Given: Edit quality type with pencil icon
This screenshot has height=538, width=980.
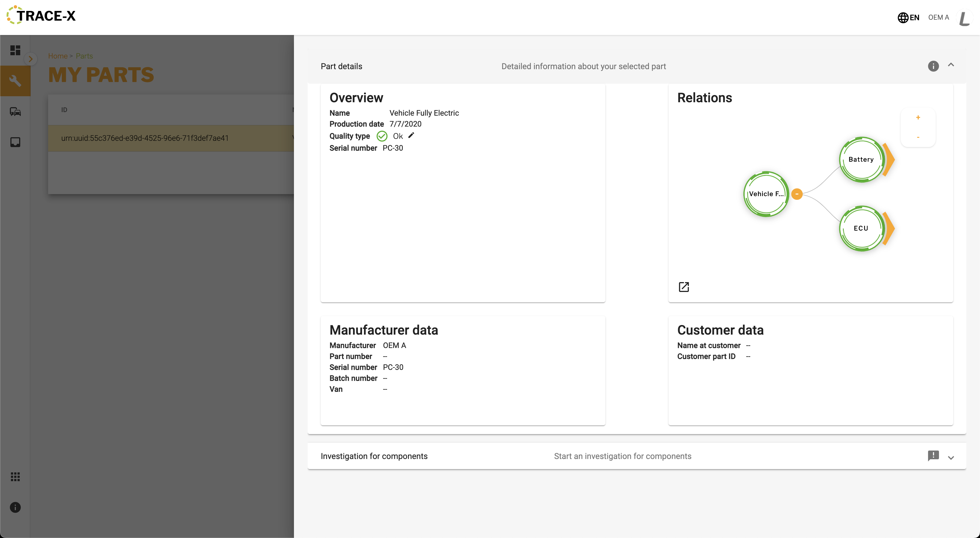Looking at the screenshot, I should 411,135.
